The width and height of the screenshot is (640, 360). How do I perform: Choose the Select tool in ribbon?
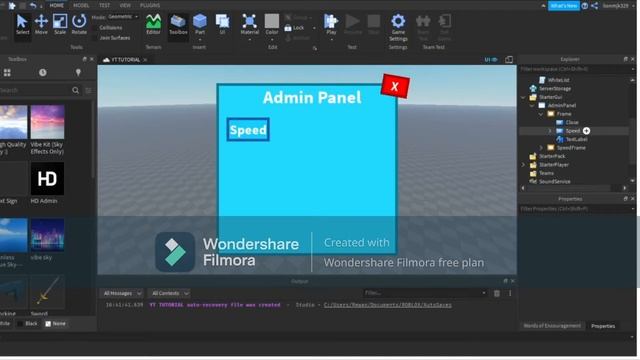(x=22, y=24)
